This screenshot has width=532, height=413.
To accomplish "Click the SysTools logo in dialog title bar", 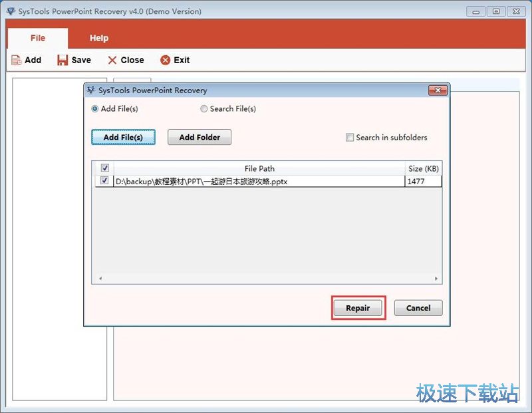I will (x=91, y=90).
